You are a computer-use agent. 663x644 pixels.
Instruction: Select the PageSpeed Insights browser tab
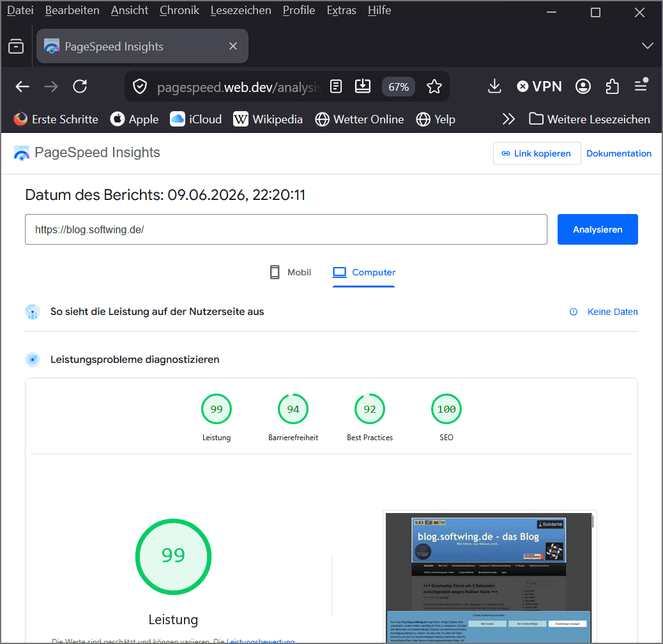[142, 46]
